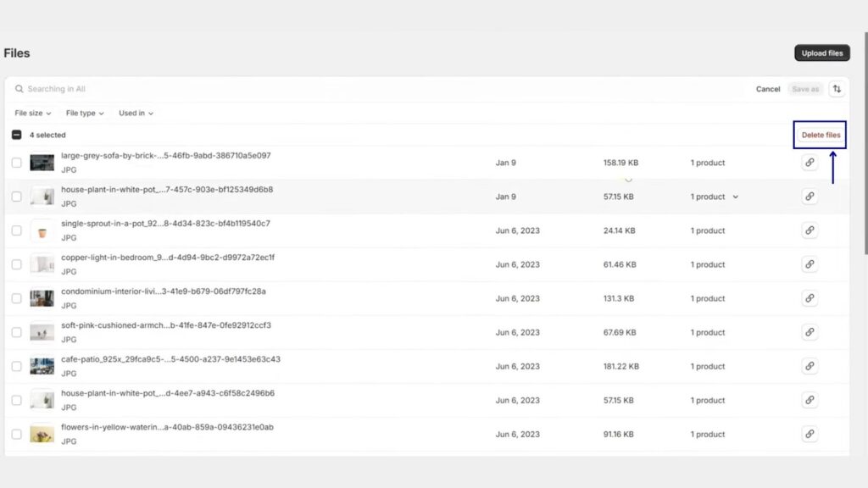Copy link icon for condominium-interior file
The width and height of the screenshot is (868, 488).
coord(810,298)
